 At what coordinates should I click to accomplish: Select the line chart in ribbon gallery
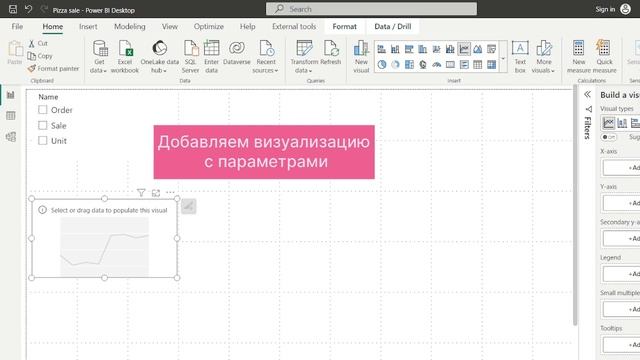pos(464,49)
